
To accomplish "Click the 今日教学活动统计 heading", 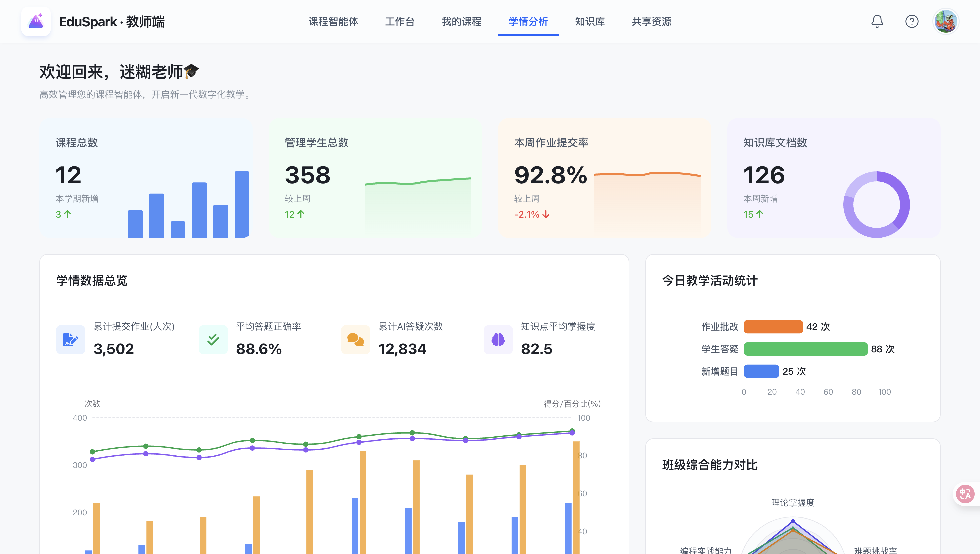I will click(x=710, y=280).
